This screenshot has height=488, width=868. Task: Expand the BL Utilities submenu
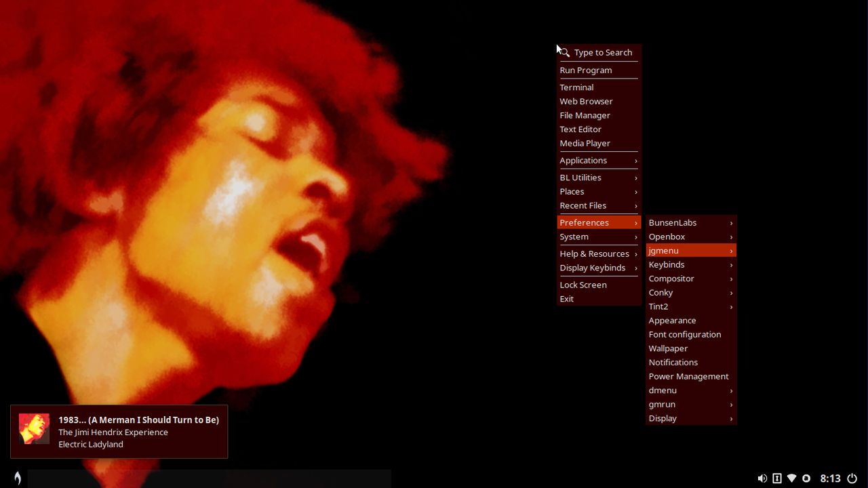click(599, 178)
